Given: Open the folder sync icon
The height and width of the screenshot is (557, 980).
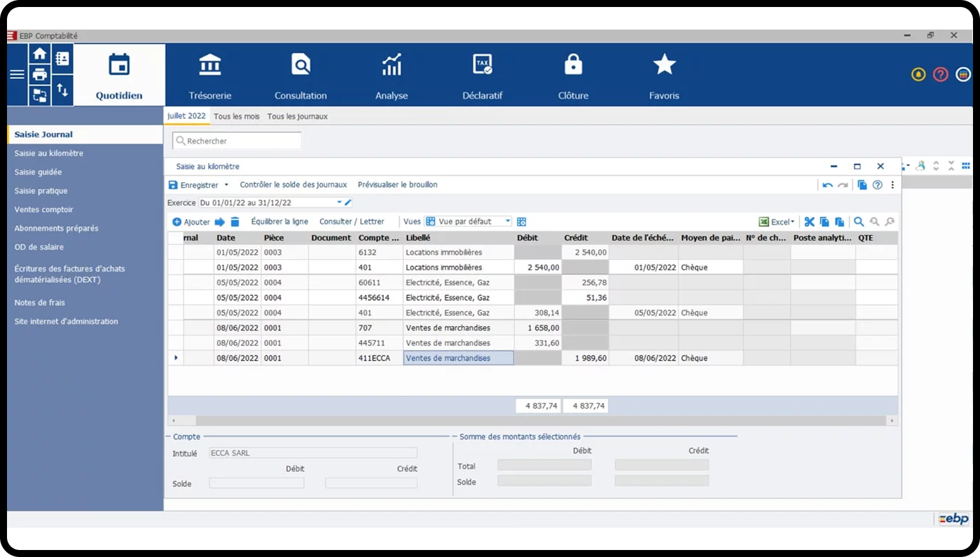Looking at the screenshot, I should [x=39, y=95].
